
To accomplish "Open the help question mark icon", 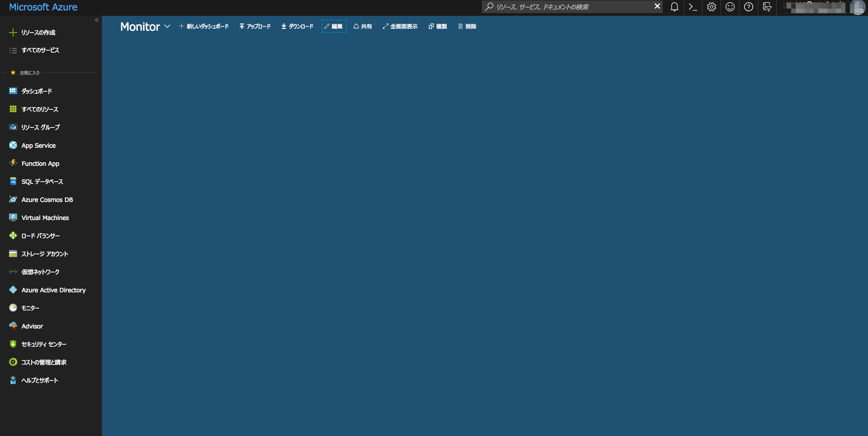I will 749,7.
